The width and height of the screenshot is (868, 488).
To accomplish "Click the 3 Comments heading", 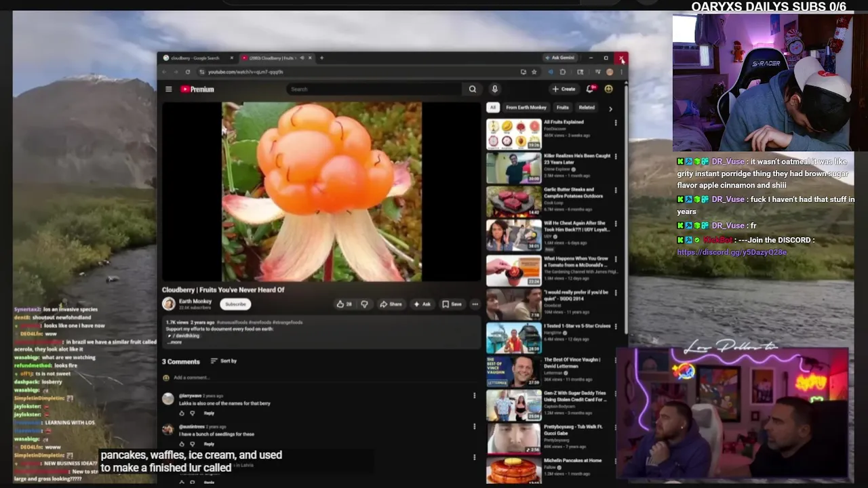I will tap(181, 361).
